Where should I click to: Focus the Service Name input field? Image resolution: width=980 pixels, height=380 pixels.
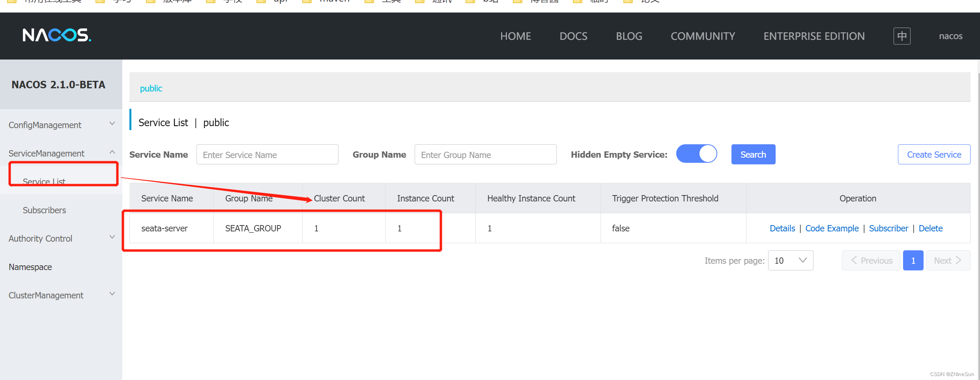[267, 155]
